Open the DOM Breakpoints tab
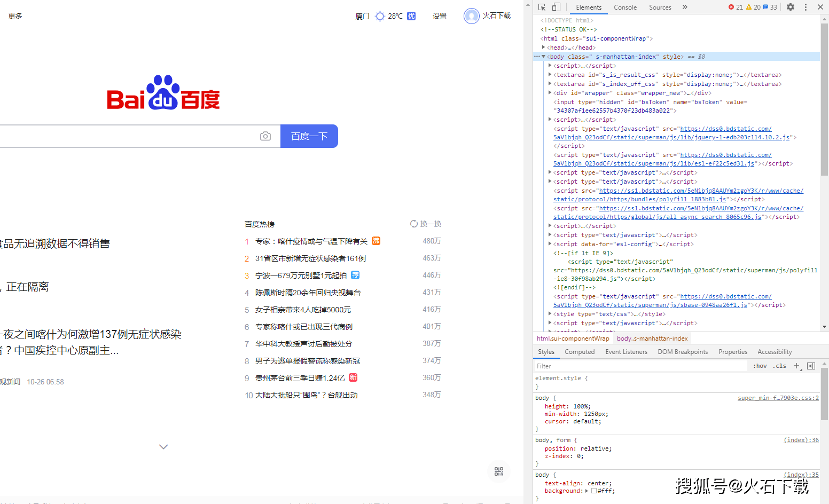The height and width of the screenshot is (504, 829). coord(683,352)
